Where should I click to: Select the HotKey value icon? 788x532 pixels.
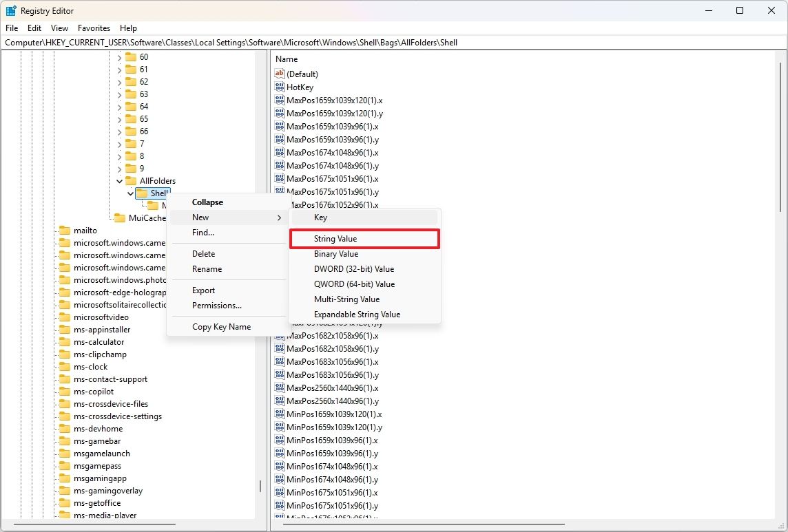point(280,87)
